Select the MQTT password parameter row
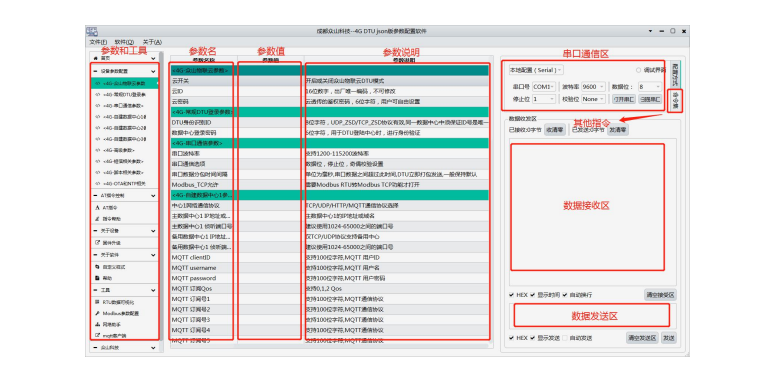The image size is (782, 376). pyautogui.click(x=329, y=278)
